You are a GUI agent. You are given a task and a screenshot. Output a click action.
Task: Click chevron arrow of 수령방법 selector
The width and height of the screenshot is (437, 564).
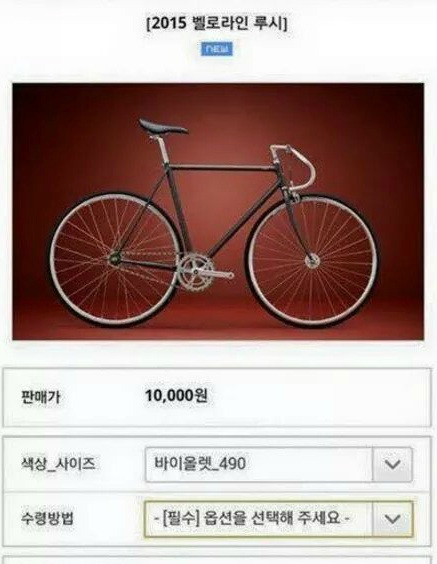[392, 519]
